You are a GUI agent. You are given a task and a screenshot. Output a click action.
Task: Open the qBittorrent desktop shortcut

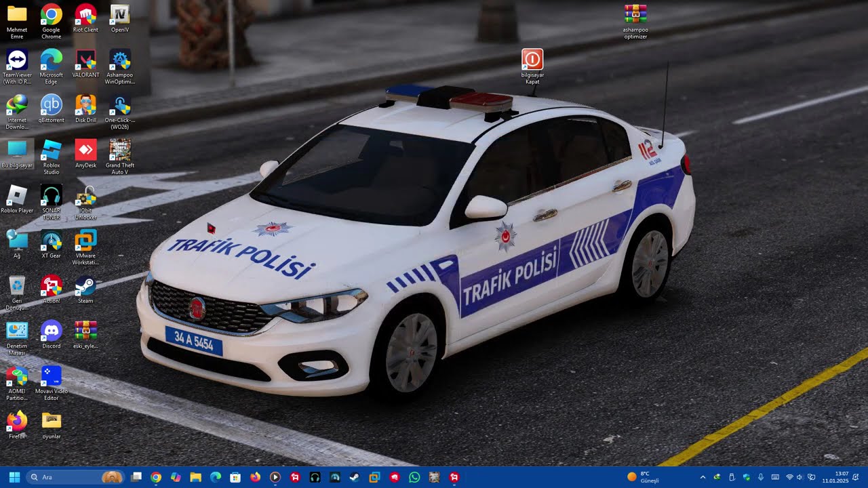[x=52, y=109]
